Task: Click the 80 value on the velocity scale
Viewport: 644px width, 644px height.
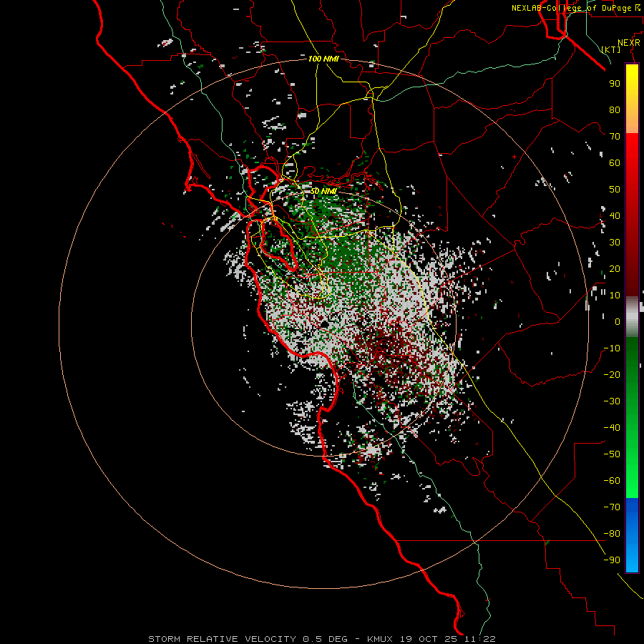Action: (x=615, y=110)
